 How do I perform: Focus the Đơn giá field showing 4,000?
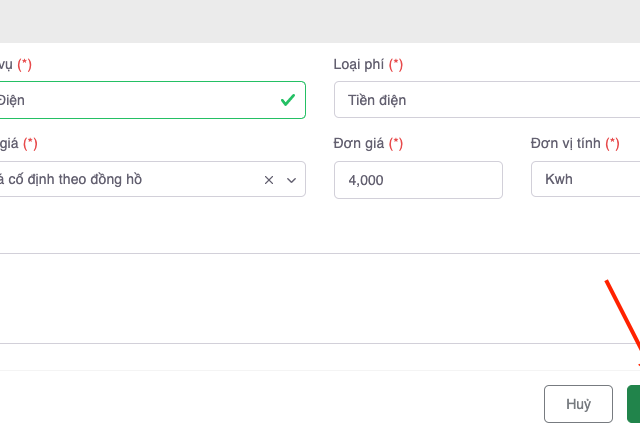click(x=417, y=180)
